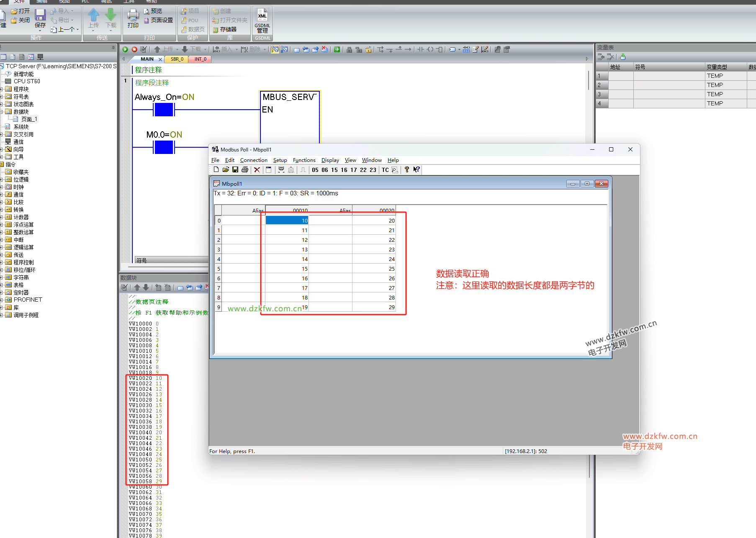Click the red X disconnect icon
This screenshot has height=538, width=756.
pyautogui.click(x=257, y=170)
